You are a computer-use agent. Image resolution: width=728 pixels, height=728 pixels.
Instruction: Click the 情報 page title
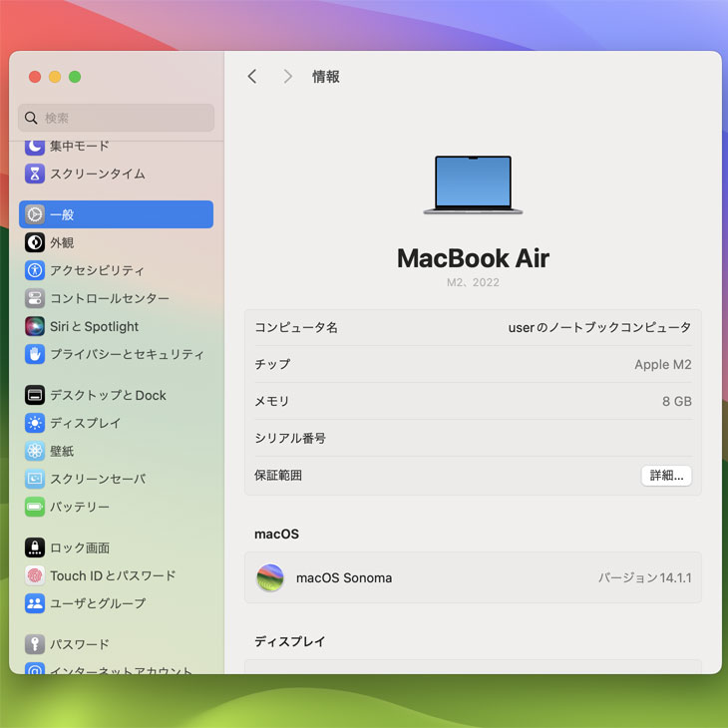point(326,77)
